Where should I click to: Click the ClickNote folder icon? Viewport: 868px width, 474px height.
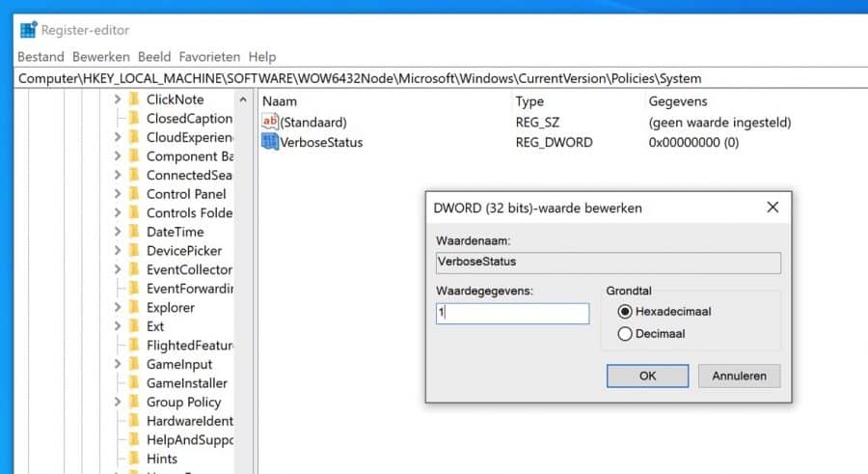134,99
